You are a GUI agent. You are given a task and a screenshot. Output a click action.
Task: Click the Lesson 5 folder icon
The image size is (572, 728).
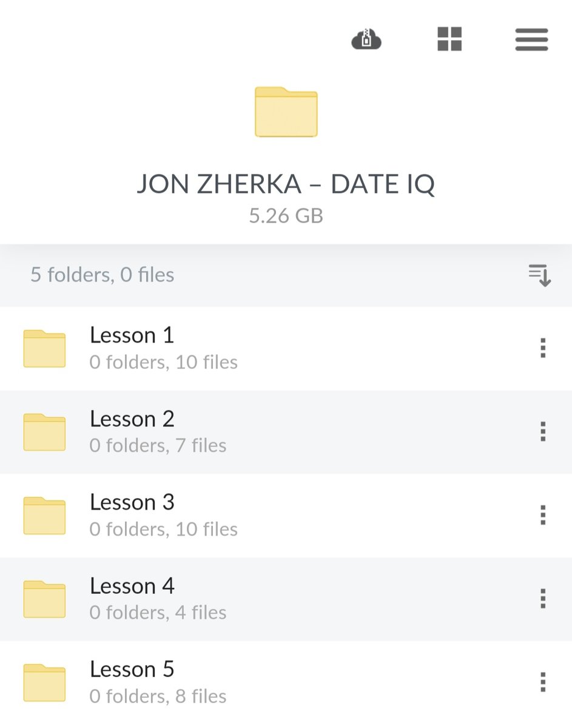tap(44, 682)
